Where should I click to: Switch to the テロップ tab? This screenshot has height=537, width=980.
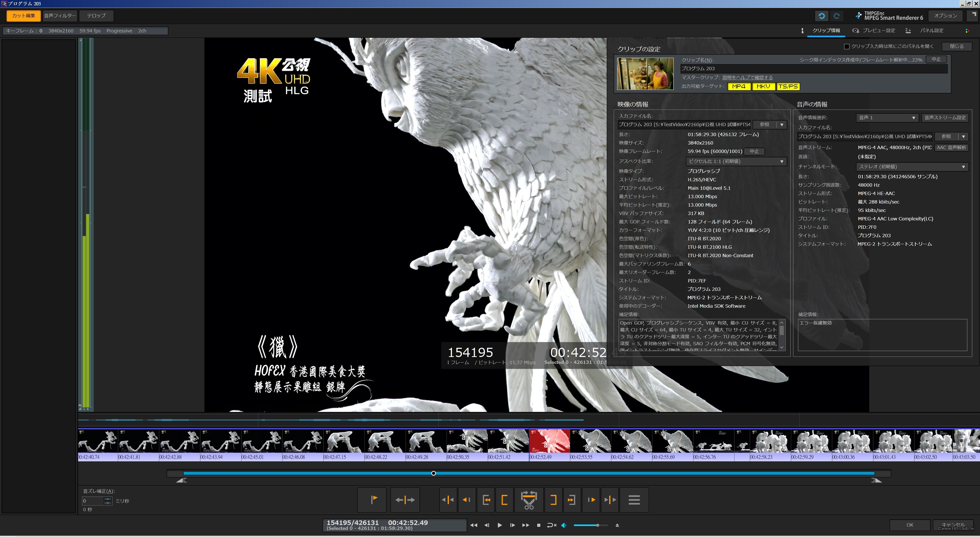[x=96, y=16]
